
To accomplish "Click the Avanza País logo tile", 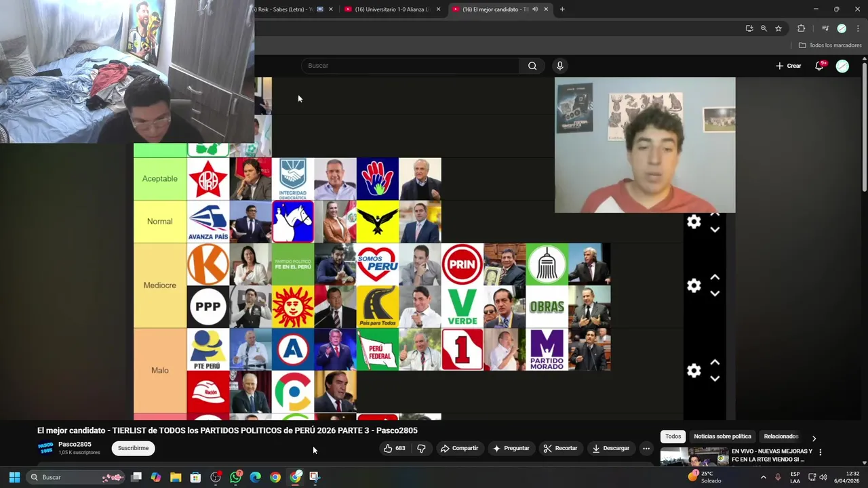I will click(208, 222).
